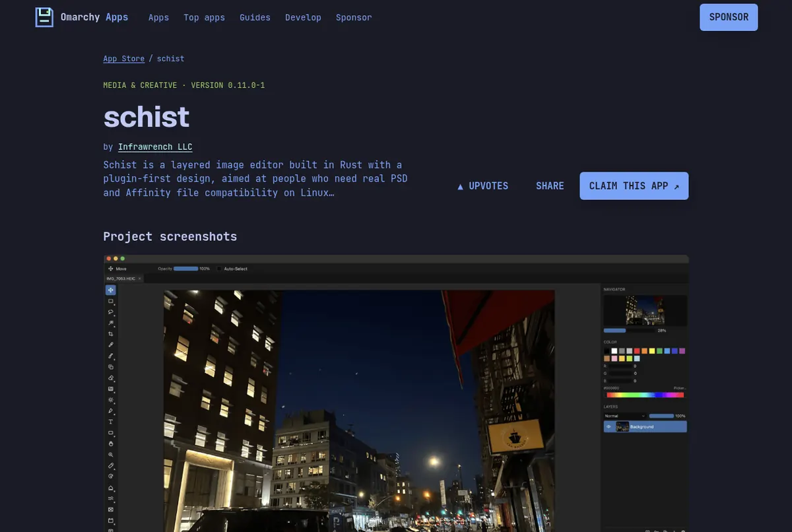Pick the yellow color swatch

coord(652,351)
